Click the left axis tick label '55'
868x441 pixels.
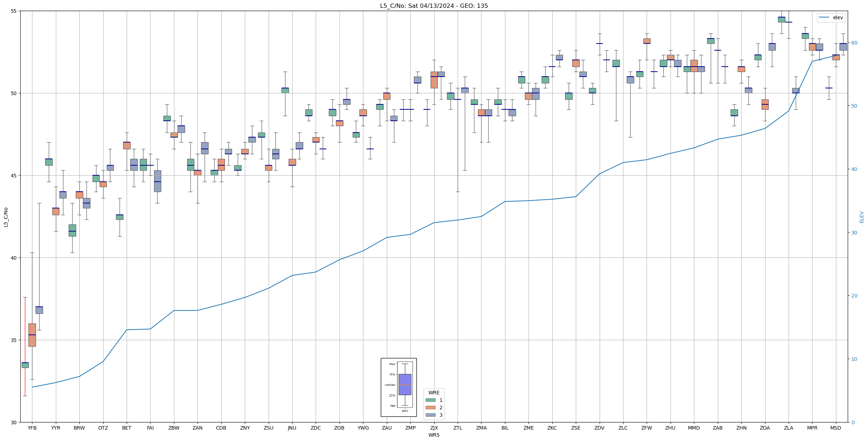coord(14,11)
